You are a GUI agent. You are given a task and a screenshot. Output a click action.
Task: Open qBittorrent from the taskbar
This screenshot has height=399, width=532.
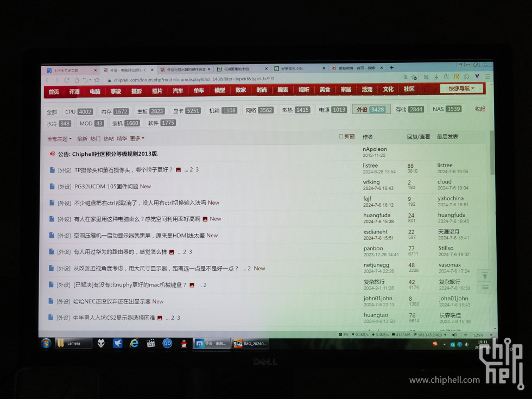167,343
